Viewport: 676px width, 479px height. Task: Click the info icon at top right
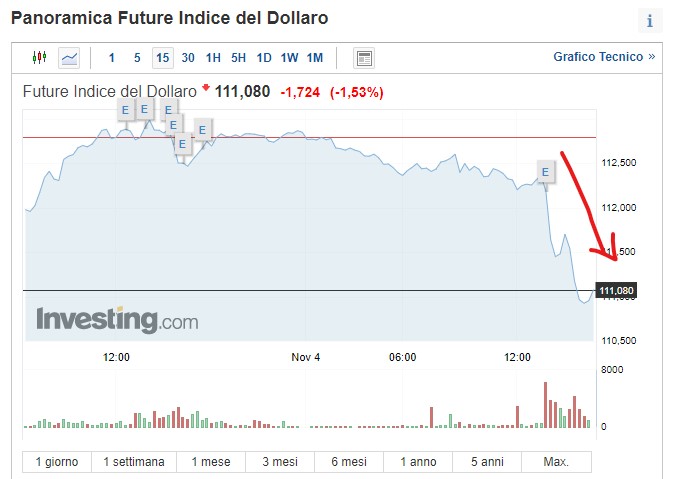click(x=650, y=21)
